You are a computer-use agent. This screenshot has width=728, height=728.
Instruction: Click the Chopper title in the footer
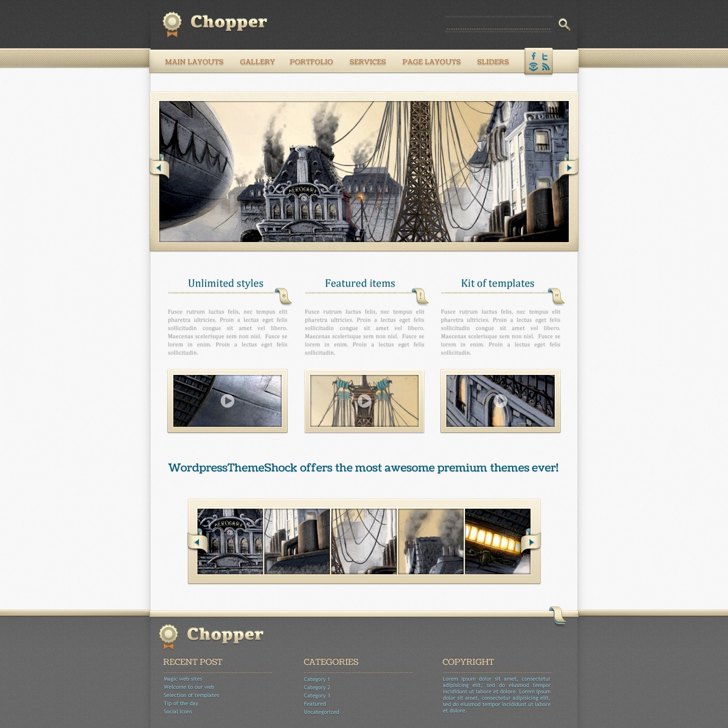(225, 634)
